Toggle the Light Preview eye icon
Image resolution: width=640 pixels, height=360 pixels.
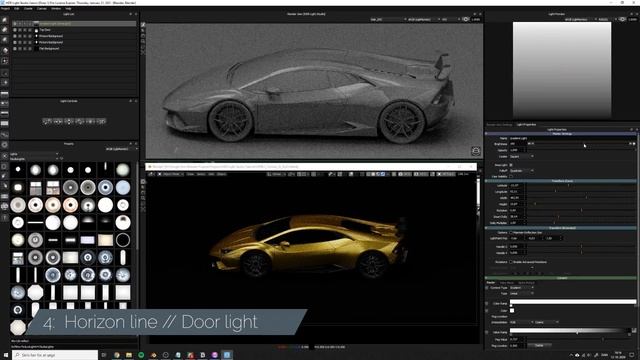(x=622, y=19)
